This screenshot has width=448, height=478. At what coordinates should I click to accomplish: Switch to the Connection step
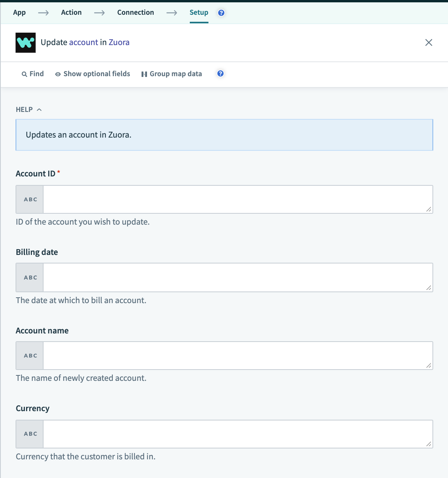click(135, 12)
